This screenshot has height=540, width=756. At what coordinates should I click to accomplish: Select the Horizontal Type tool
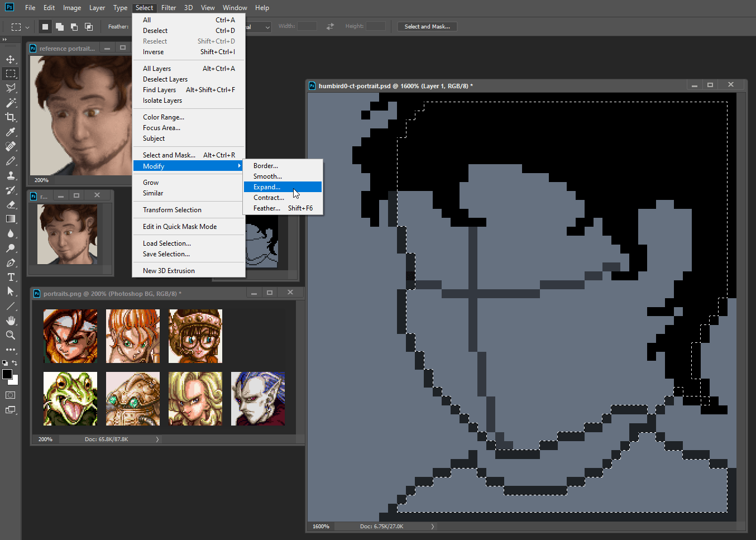tap(11, 277)
